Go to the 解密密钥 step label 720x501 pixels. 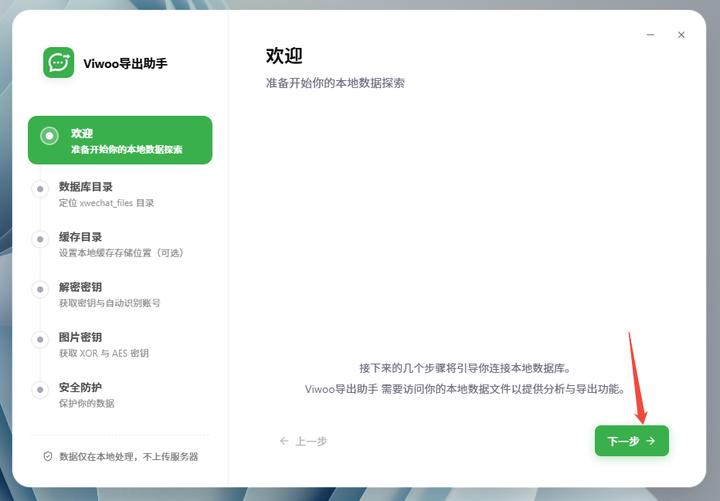click(x=80, y=287)
